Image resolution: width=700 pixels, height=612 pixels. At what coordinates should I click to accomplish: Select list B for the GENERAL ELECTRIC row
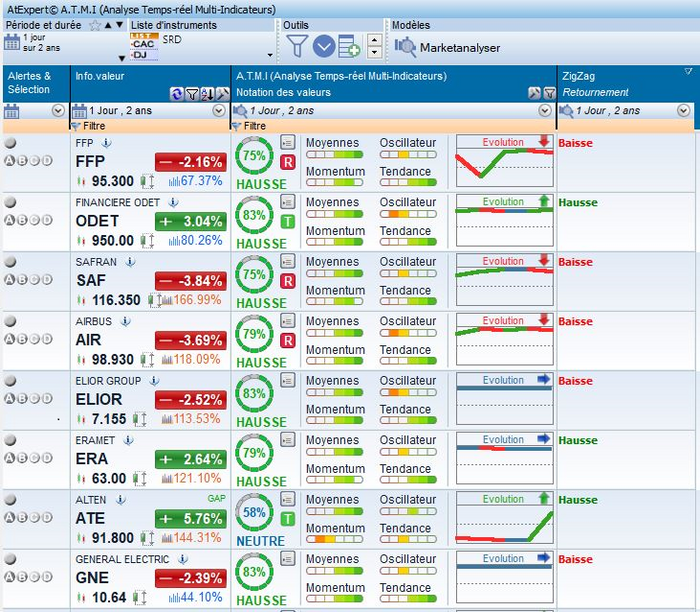[22, 576]
